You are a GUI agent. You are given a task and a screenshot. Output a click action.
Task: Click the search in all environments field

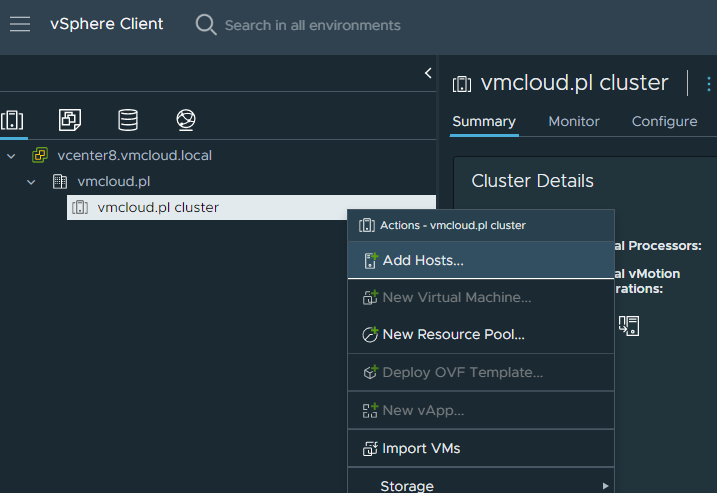[312, 25]
